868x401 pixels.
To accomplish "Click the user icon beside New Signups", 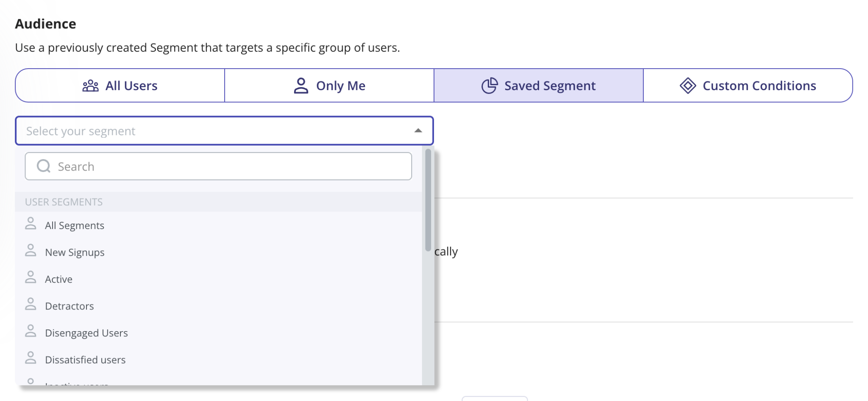I will click(31, 251).
